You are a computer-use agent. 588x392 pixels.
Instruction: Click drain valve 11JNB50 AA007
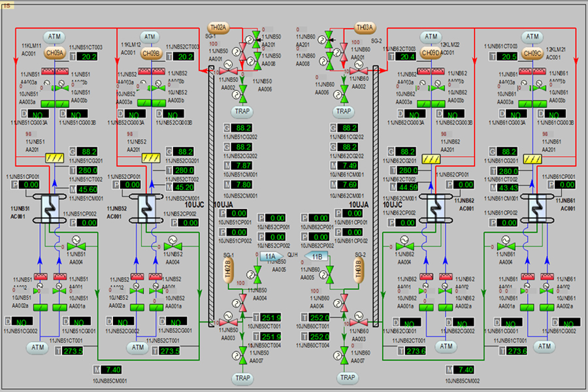(242, 355)
